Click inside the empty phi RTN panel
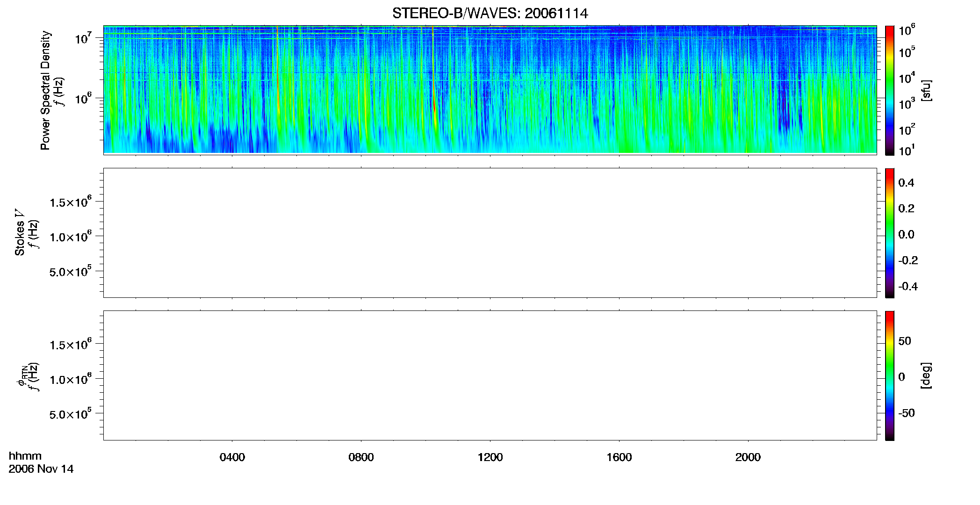This screenshot has height=505, width=980. 490,375
